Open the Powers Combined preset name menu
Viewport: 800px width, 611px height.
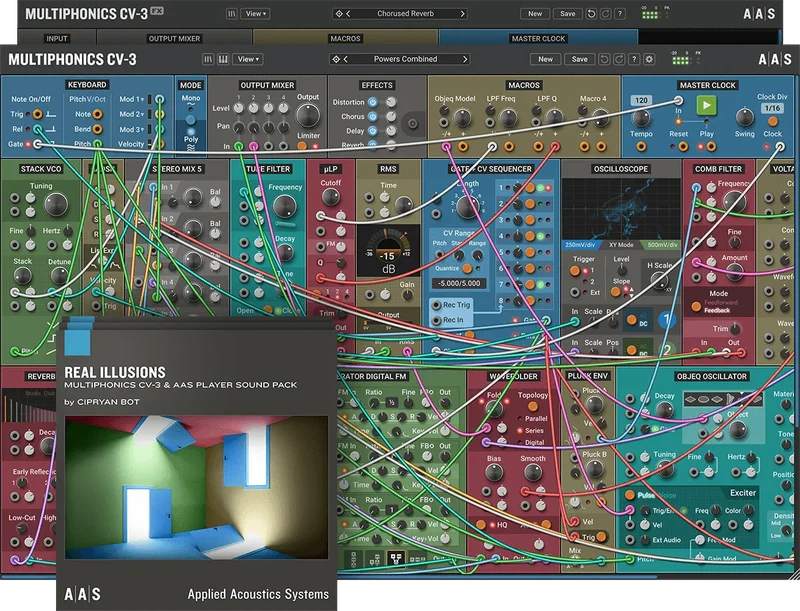(x=405, y=59)
